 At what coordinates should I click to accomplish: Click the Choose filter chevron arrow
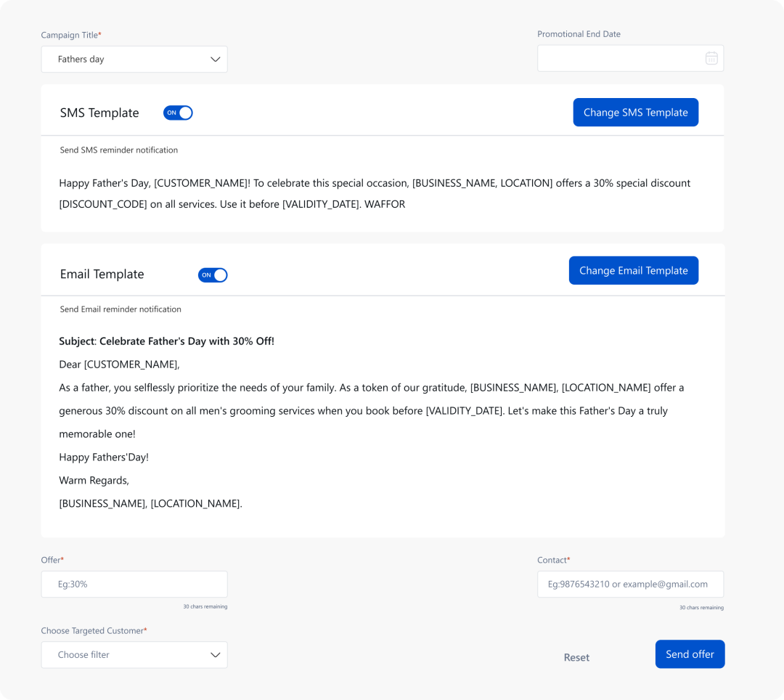(x=215, y=655)
